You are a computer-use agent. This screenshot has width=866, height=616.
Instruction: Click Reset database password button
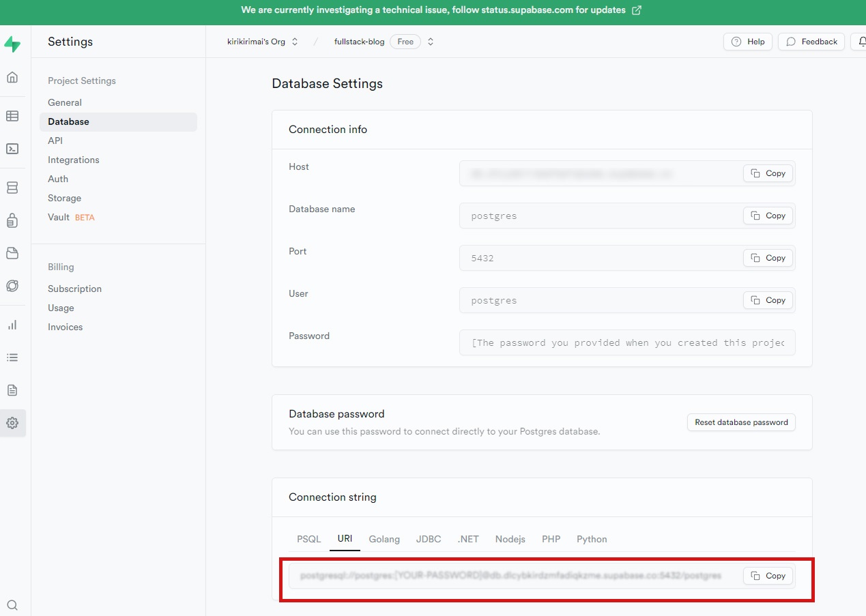click(x=741, y=422)
